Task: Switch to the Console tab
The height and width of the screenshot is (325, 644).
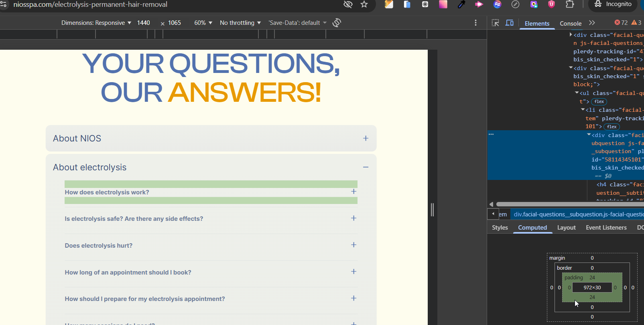Action: 570,24
